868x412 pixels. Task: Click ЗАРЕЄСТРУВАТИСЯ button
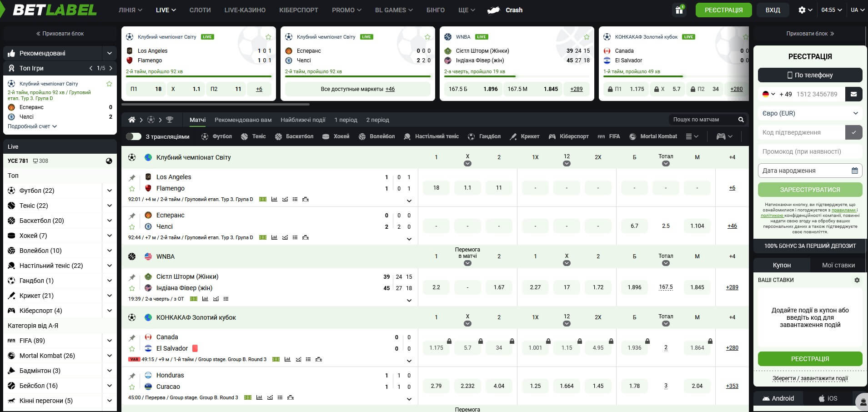(810, 190)
